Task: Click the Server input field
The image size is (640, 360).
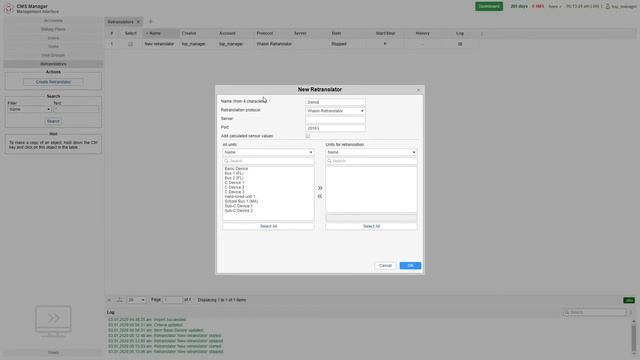Action: coord(335,119)
